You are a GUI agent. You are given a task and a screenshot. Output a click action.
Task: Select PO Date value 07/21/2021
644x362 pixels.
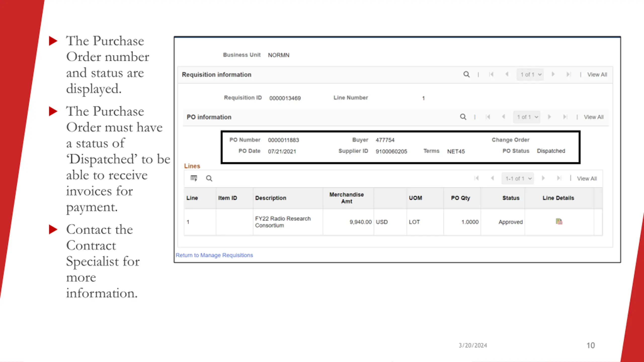pos(282,152)
